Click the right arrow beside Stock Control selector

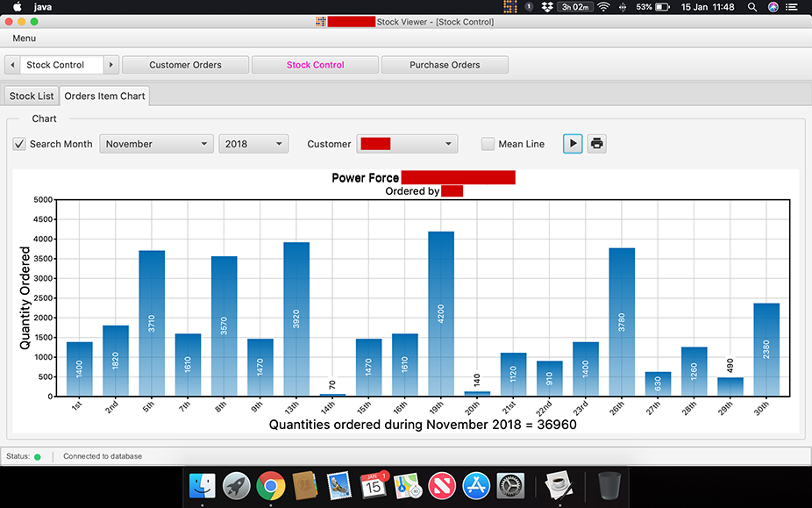click(x=110, y=65)
